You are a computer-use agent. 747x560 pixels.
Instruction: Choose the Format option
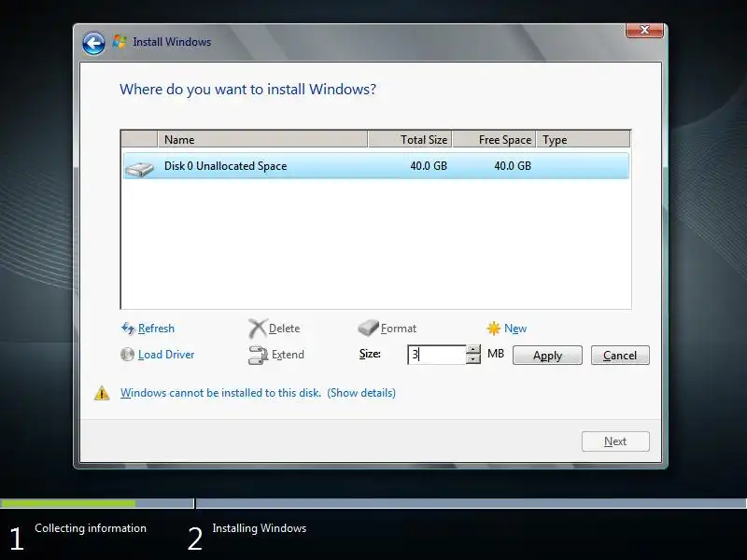point(399,329)
